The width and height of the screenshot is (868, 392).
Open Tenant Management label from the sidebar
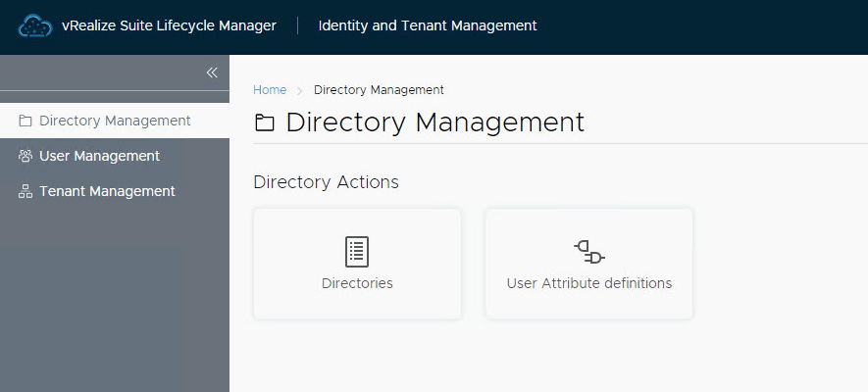(x=107, y=191)
